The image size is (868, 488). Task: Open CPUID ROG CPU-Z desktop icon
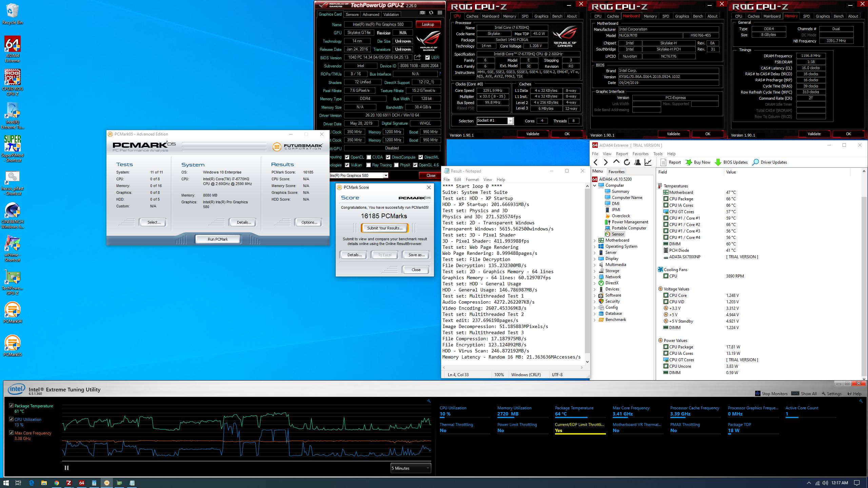click(x=13, y=82)
